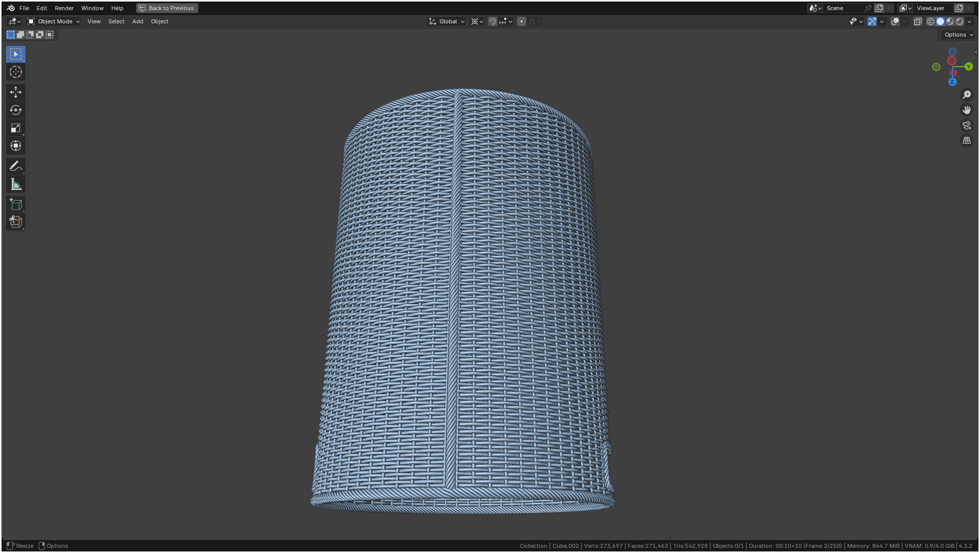This screenshot has height=553, width=980.
Task: Click the Blender logo icon
Action: click(x=11, y=8)
